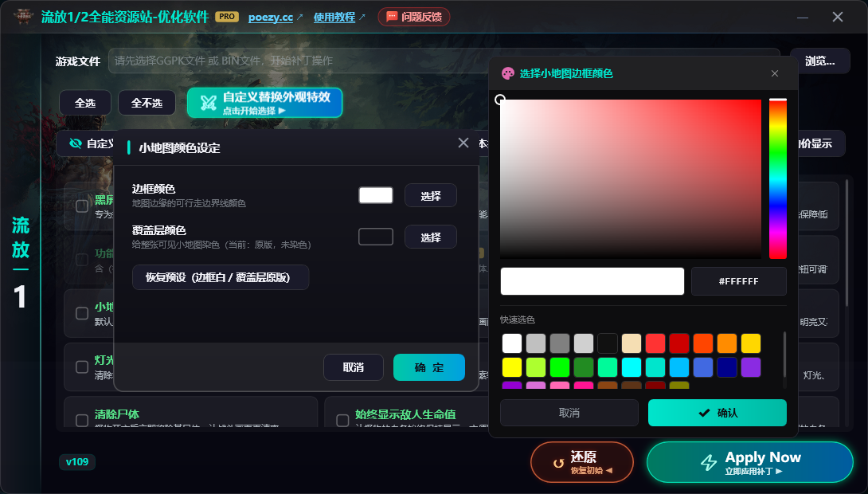Viewport: 868px width, 494px height.
Task: Pick the pure yellow quick color swatch
Action: (512, 367)
